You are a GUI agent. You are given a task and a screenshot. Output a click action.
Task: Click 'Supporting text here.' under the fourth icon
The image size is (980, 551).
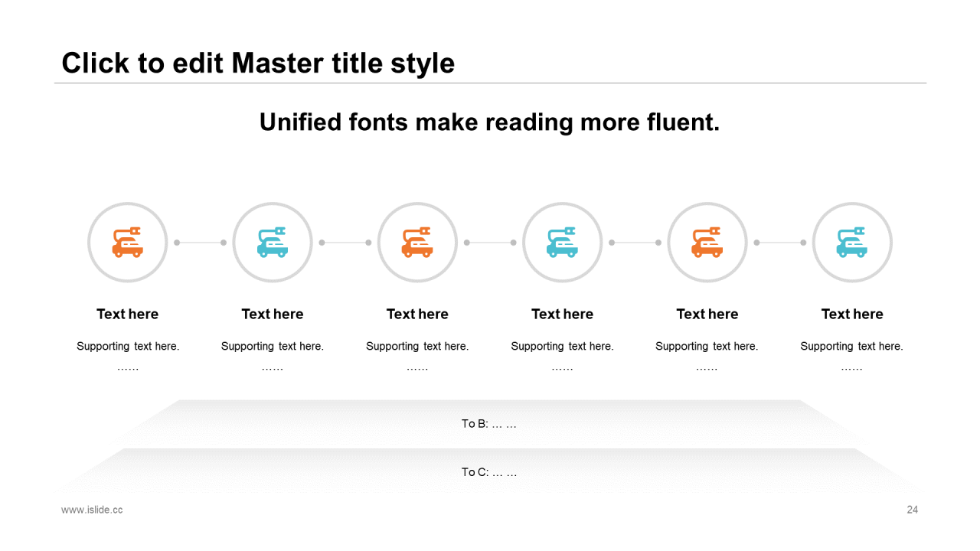[x=562, y=347]
